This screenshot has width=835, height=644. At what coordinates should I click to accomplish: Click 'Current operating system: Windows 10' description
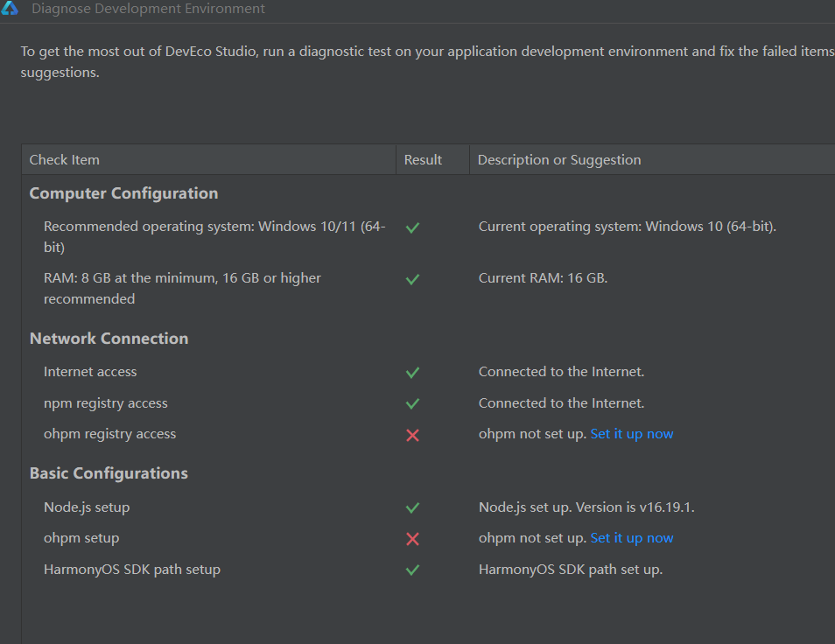[x=628, y=227]
